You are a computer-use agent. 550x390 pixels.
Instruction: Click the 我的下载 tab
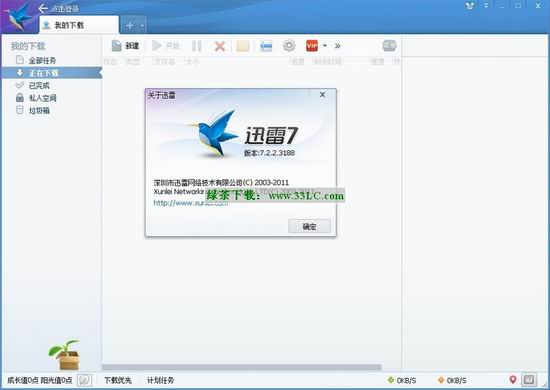coord(79,25)
